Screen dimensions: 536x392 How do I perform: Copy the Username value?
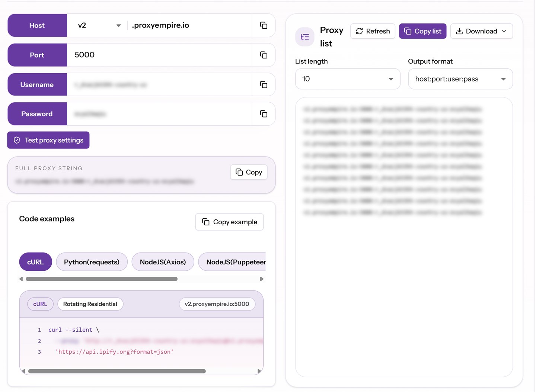pyautogui.click(x=264, y=84)
